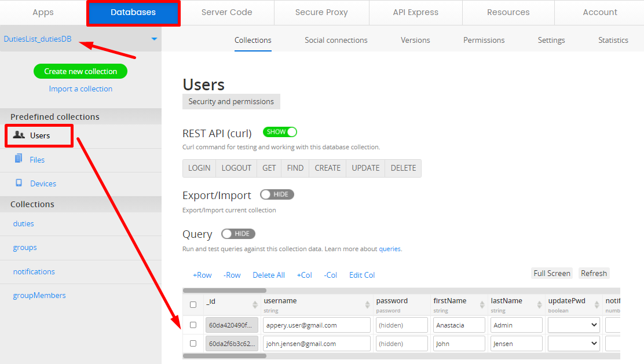Click the DELETE curl button
Viewport: 644px width, 364px height.
(403, 168)
